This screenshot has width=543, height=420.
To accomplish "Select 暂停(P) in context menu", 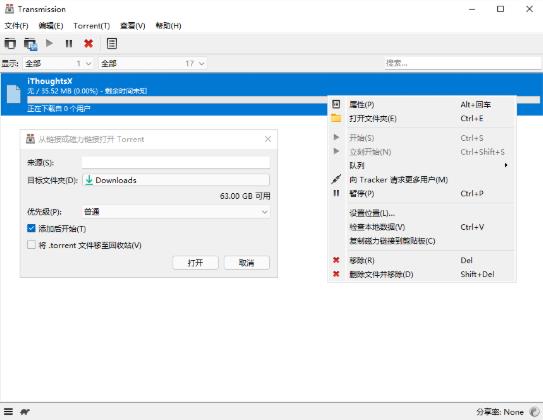I will tap(422, 193).
